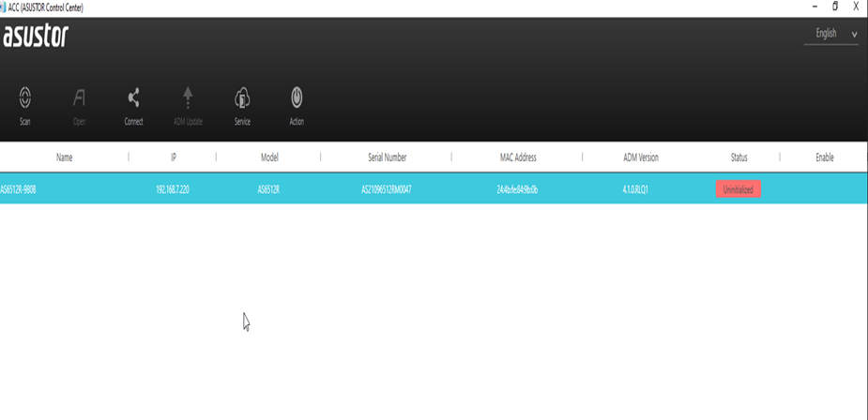Click the asustor logo
The width and height of the screenshot is (868, 420).
point(36,36)
